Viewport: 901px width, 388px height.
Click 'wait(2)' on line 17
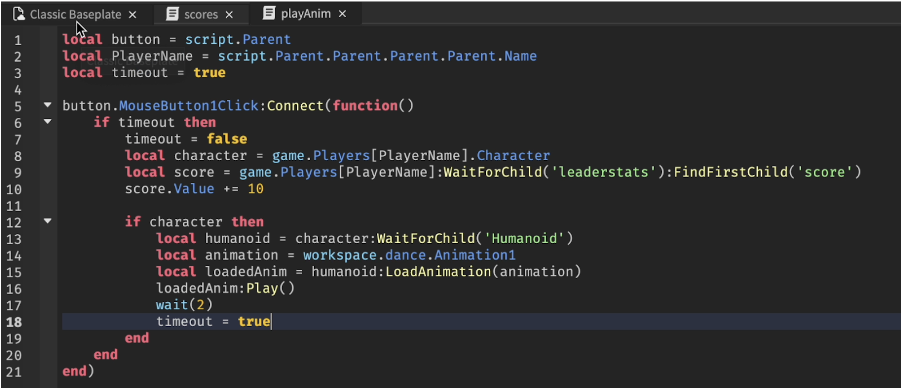point(184,305)
